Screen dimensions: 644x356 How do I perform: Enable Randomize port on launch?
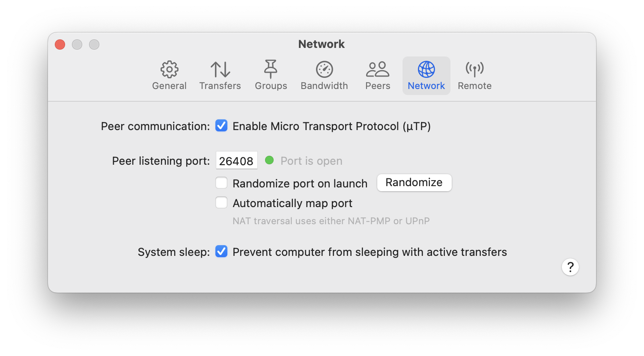[221, 183]
